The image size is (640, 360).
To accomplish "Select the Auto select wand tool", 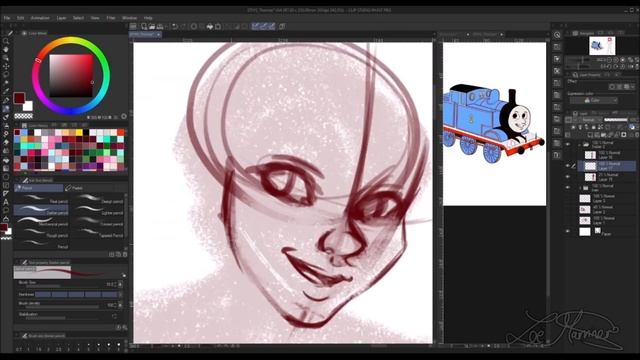I will (6, 83).
